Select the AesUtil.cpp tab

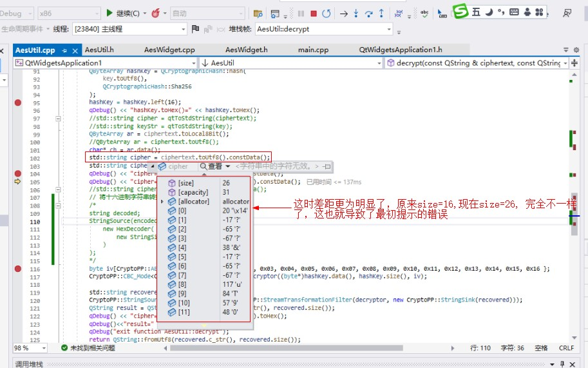(35, 50)
